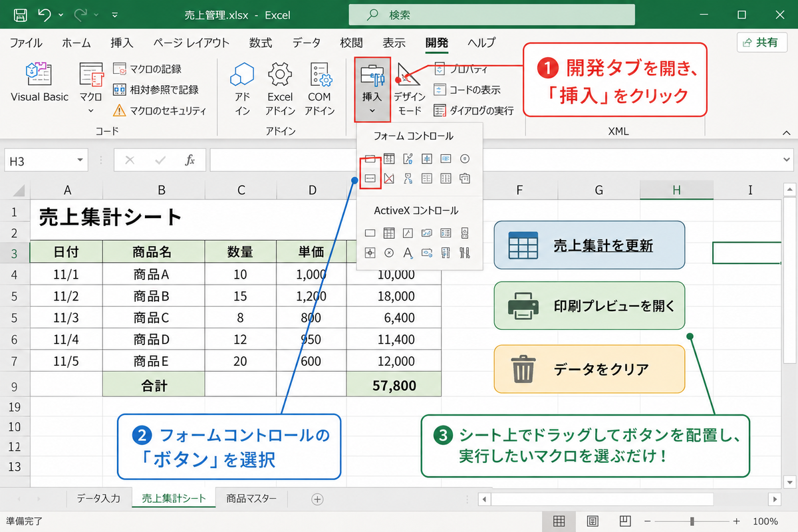Open the Visual Basic editor
The width and height of the screenshot is (798, 532).
click(x=39, y=83)
